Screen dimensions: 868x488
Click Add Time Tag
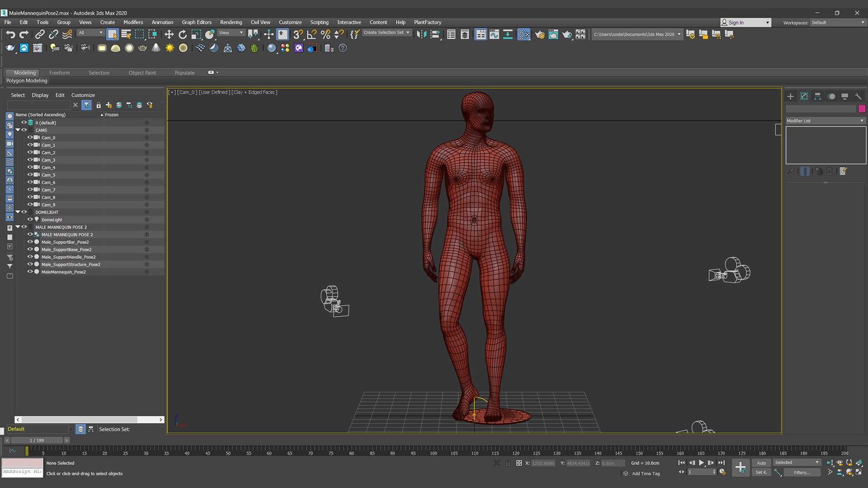646,474
